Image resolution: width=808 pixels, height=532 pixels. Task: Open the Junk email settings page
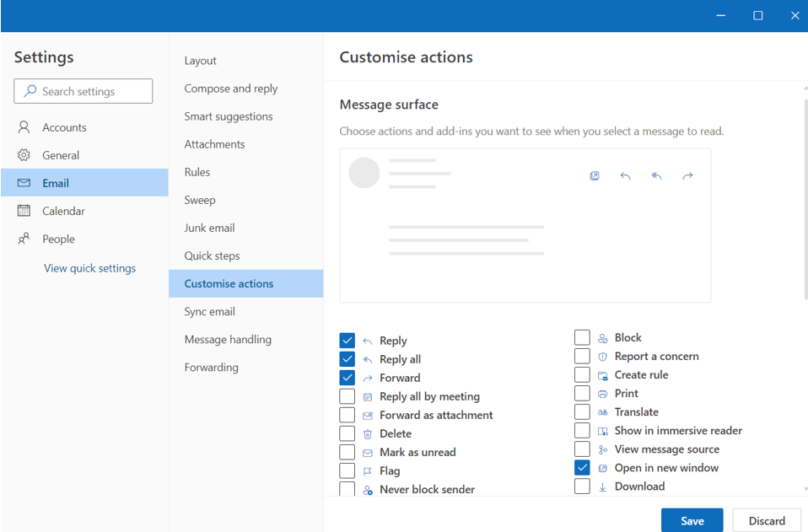207,228
